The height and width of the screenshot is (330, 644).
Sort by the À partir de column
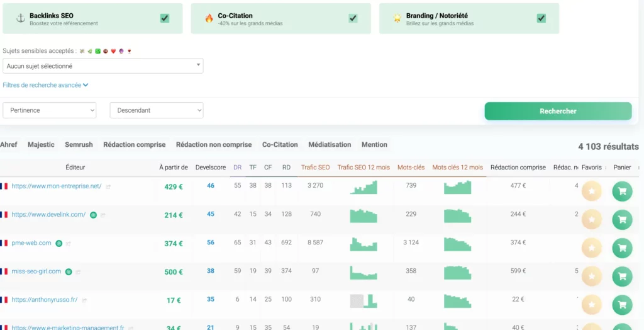tap(174, 168)
